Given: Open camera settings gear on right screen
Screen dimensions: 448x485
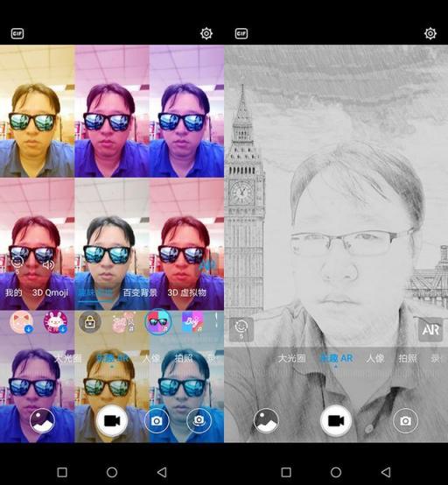Looking at the screenshot, I should click(x=430, y=33).
